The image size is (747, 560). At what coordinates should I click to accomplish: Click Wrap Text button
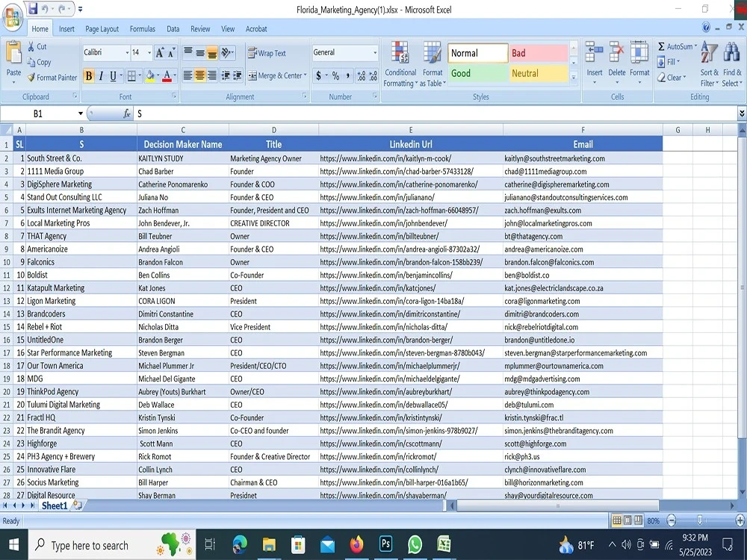tap(267, 53)
